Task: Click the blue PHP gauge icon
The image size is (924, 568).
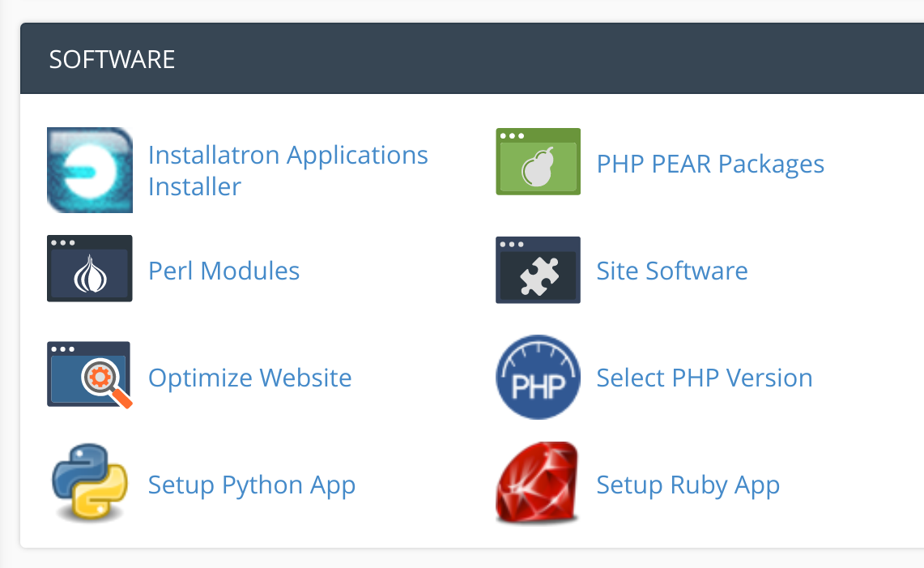Action: pyautogui.click(x=538, y=377)
